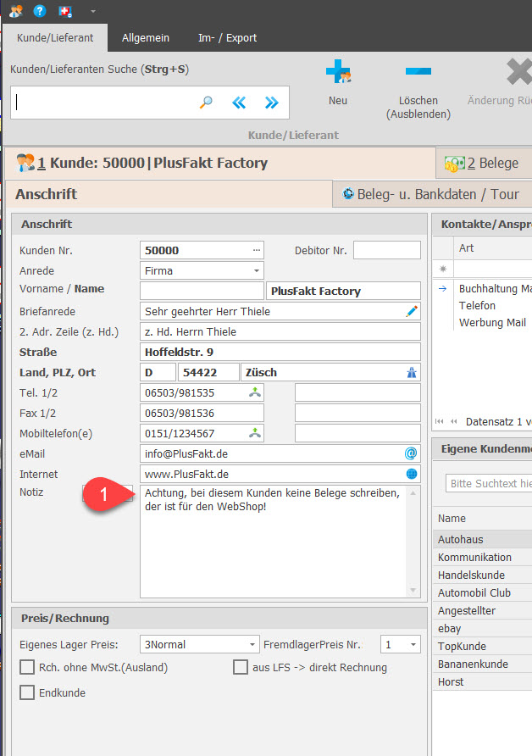The width and height of the screenshot is (532, 756).
Task: Click the Fax 1 field 06503/981536
Action: 202,413
